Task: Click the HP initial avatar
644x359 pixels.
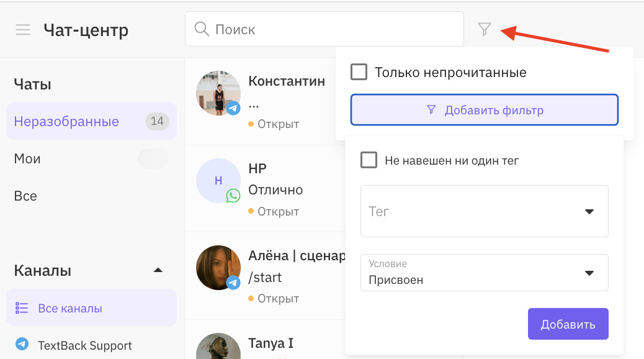Action: [x=218, y=181]
